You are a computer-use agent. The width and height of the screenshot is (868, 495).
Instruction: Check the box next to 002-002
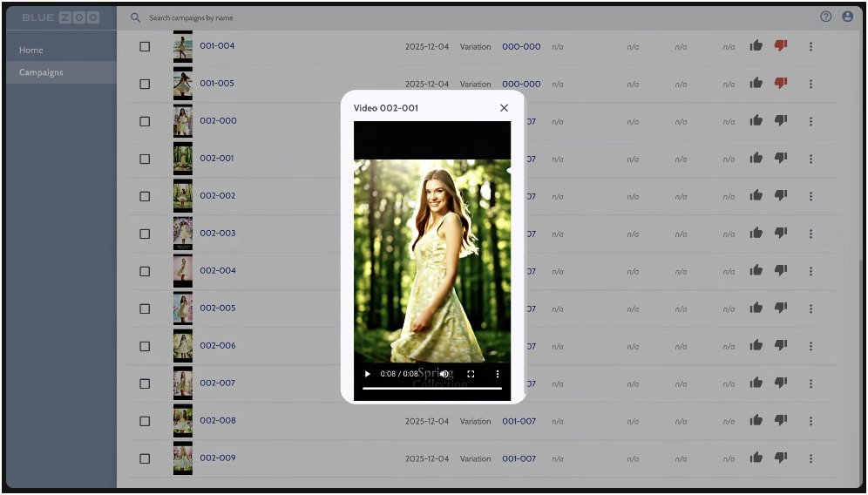point(145,197)
